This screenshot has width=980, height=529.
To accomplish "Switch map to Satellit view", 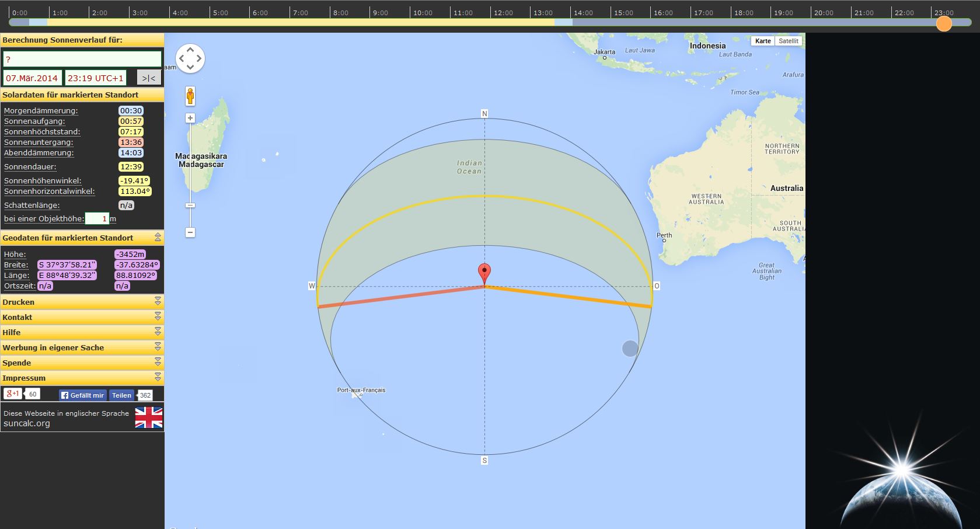I will (x=788, y=41).
